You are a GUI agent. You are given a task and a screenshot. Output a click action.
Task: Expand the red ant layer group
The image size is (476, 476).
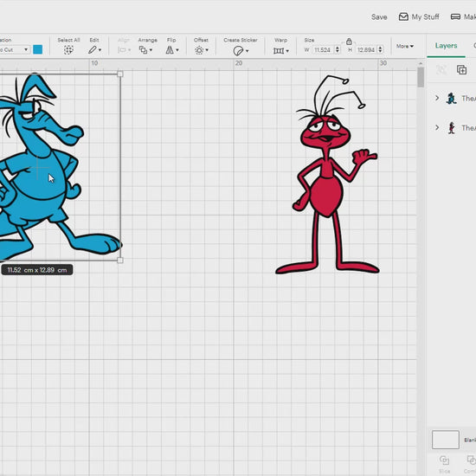pyautogui.click(x=437, y=127)
